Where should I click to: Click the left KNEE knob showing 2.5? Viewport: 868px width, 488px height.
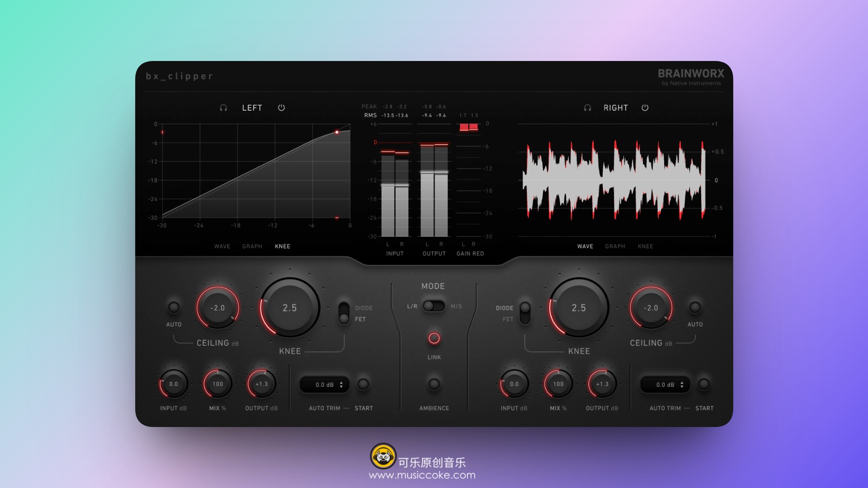tap(290, 308)
